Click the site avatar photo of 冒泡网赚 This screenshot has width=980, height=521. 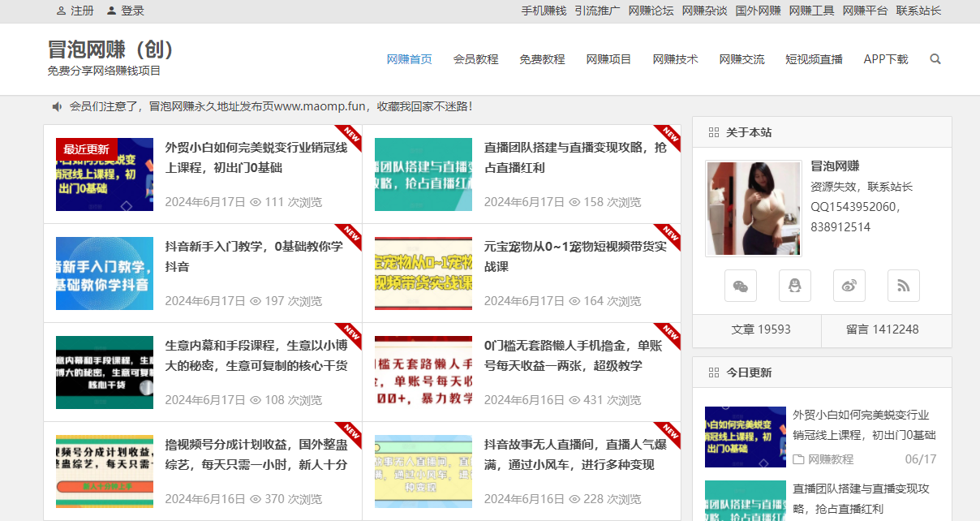click(753, 209)
